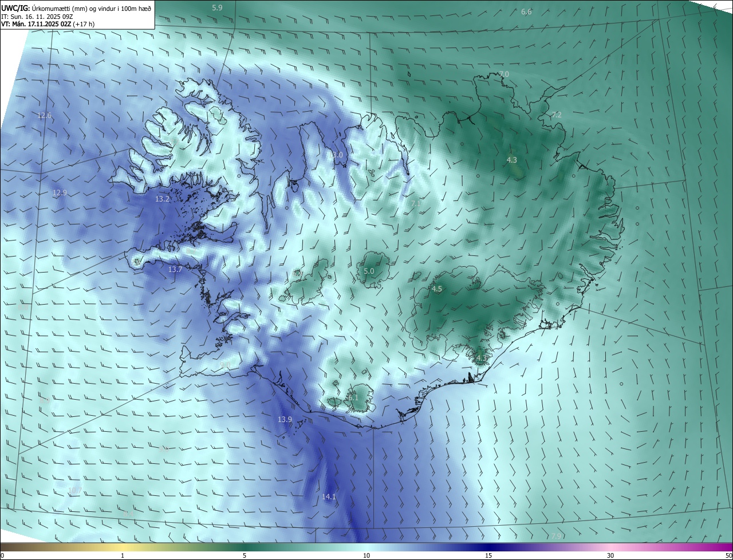733x560 pixels.
Task: Click the color scale tick labeled 10
Action: click(366, 555)
